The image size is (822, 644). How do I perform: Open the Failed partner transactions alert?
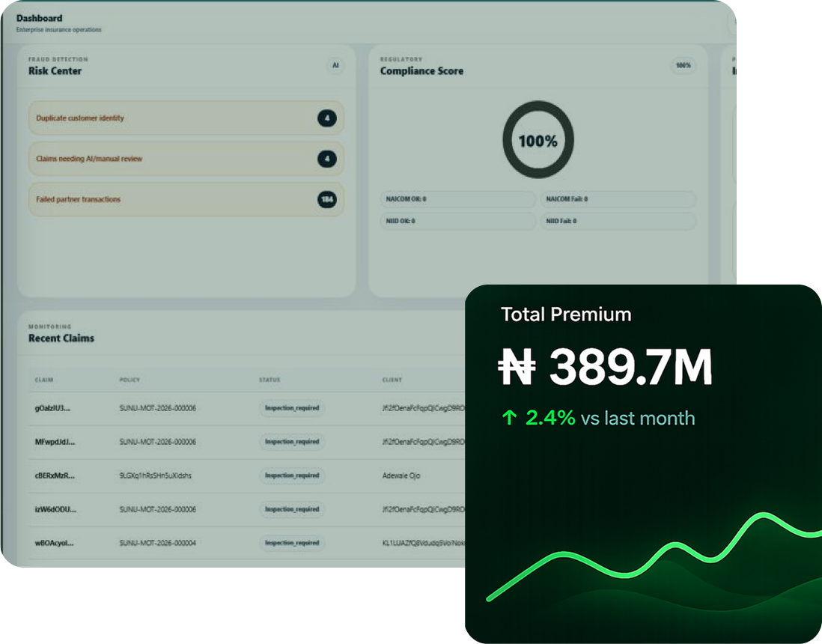tap(186, 199)
